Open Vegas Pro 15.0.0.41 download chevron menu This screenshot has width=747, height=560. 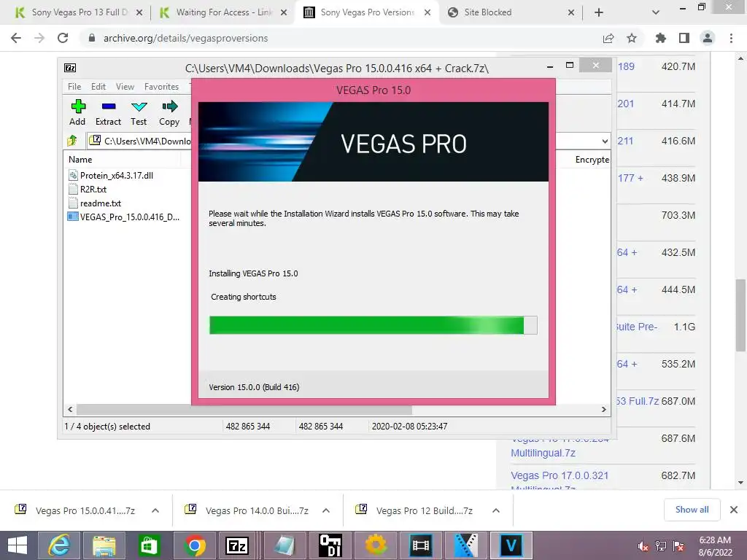tap(155, 510)
